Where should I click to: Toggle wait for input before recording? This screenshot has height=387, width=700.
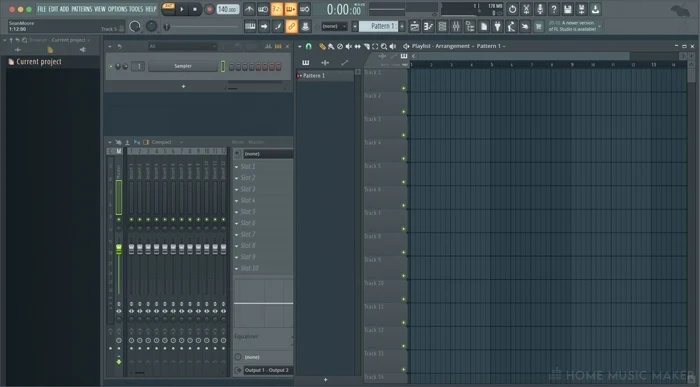coord(263,9)
